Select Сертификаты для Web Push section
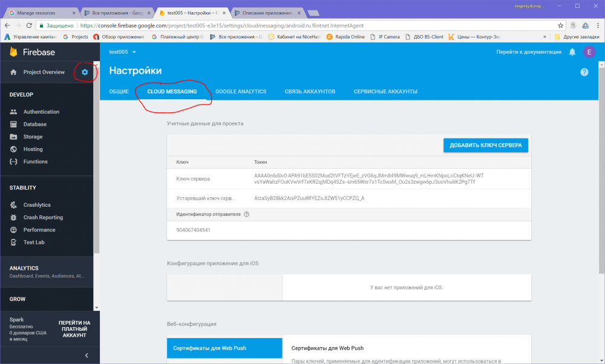Screen dimensions: 605x364 point(224,348)
